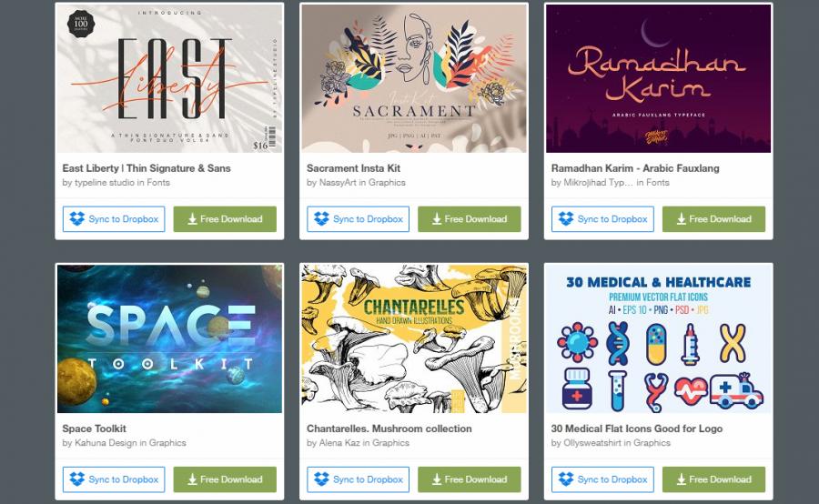
Task: Click Dropbox icon on Sacrament Insta Kit card
Action: [x=322, y=219]
